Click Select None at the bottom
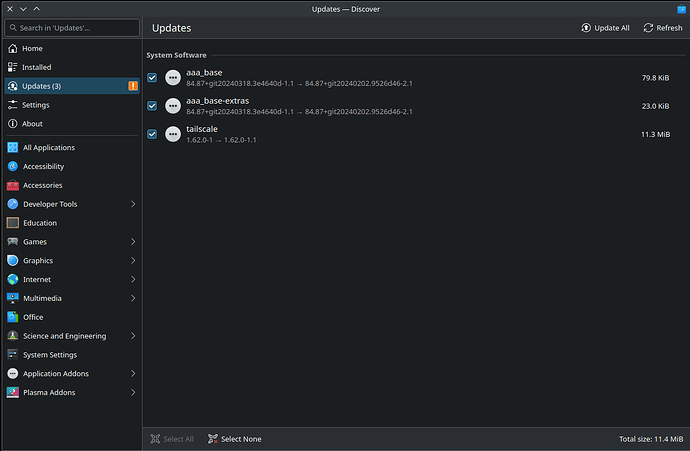The width and height of the screenshot is (690, 451). pos(234,439)
